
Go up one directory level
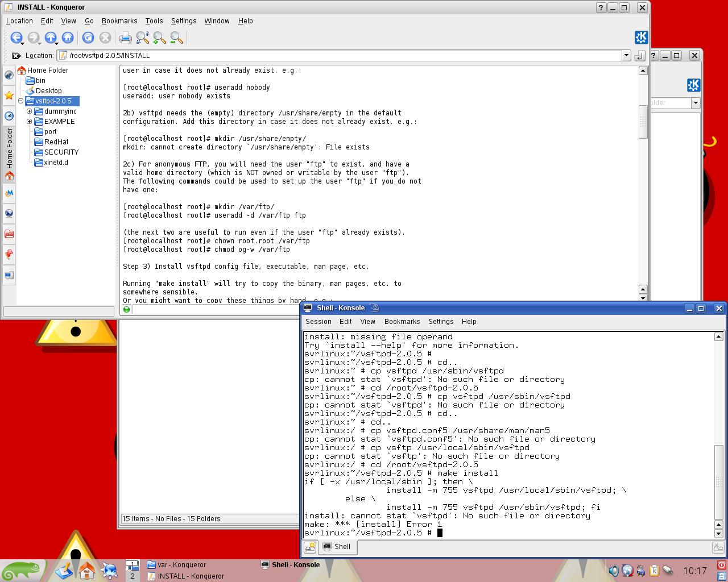pos(50,38)
